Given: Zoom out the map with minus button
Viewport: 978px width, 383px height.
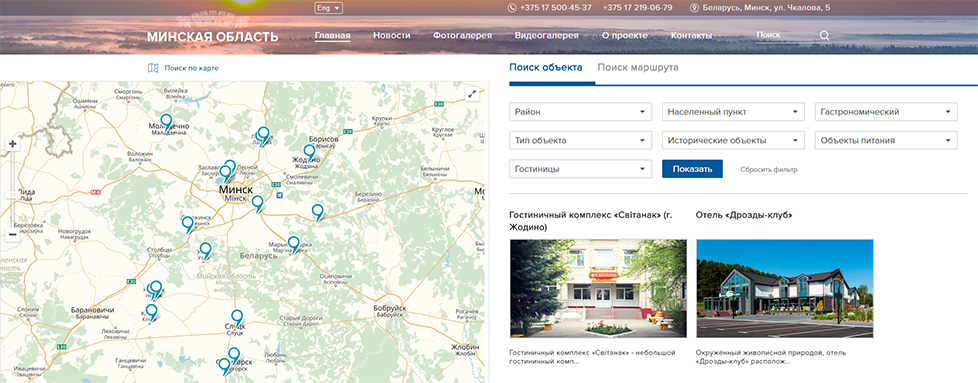Looking at the screenshot, I should (12, 235).
